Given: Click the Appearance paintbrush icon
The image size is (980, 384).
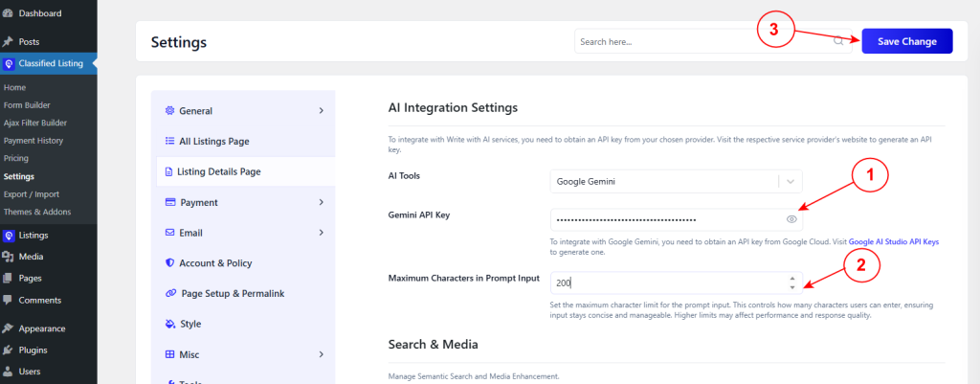Looking at the screenshot, I should point(8,328).
